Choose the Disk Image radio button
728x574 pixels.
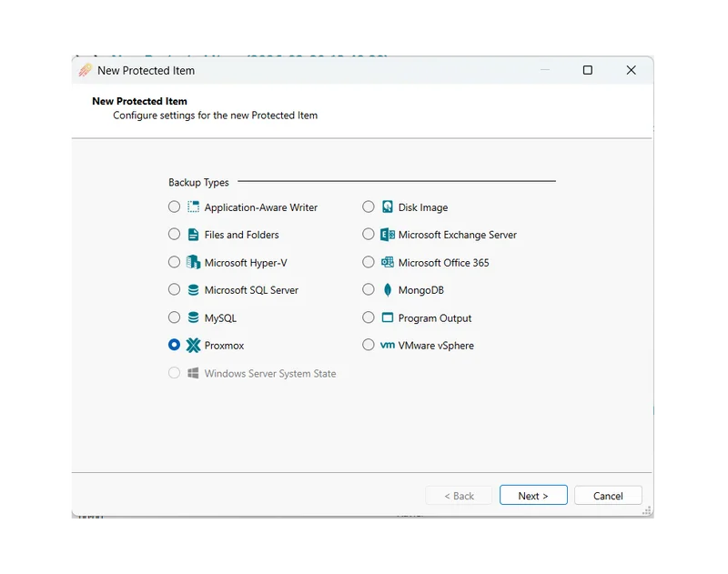tap(368, 207)
